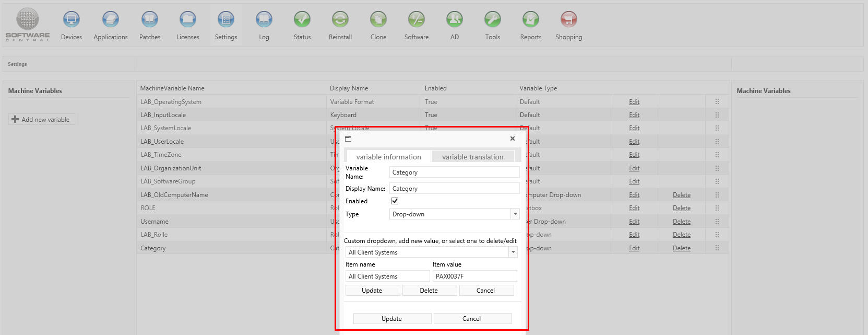Click the bottom Update button in dialog

pos(392,319)
